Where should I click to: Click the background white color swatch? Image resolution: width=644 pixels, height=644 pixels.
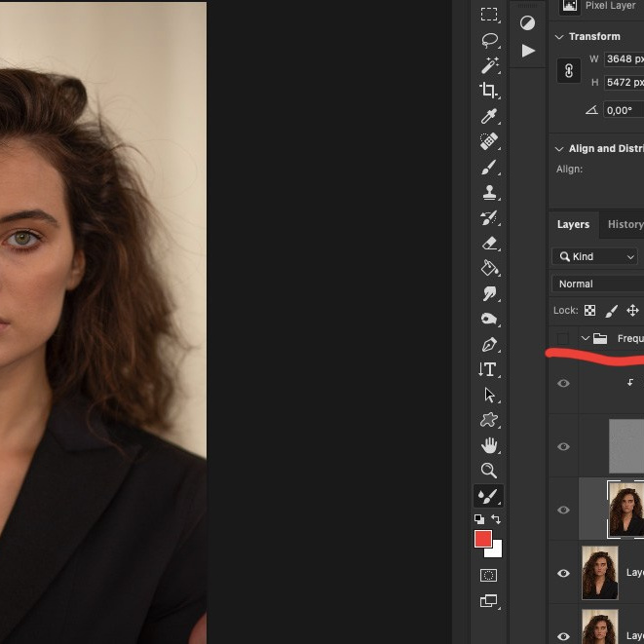pos(497,552)
